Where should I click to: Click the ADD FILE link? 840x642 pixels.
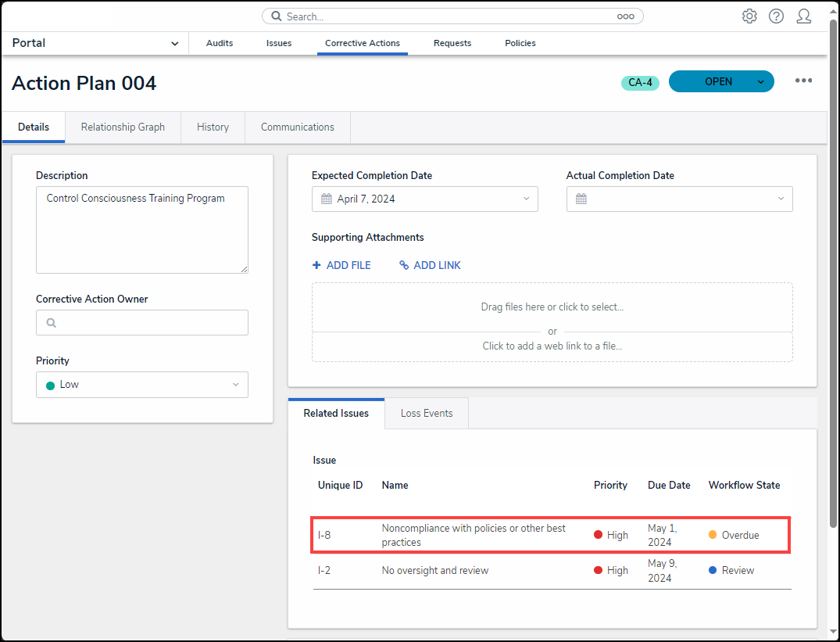(x=341, y=266)
